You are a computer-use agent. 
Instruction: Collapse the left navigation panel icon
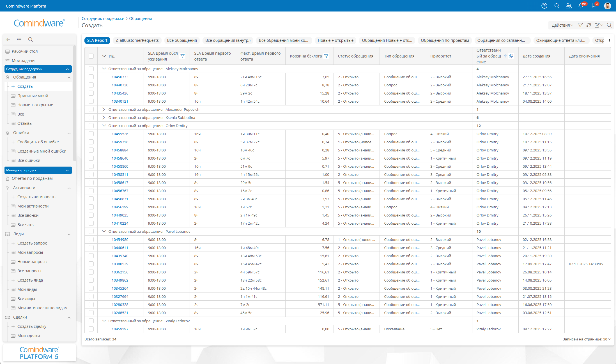click(x=8, y=40)
